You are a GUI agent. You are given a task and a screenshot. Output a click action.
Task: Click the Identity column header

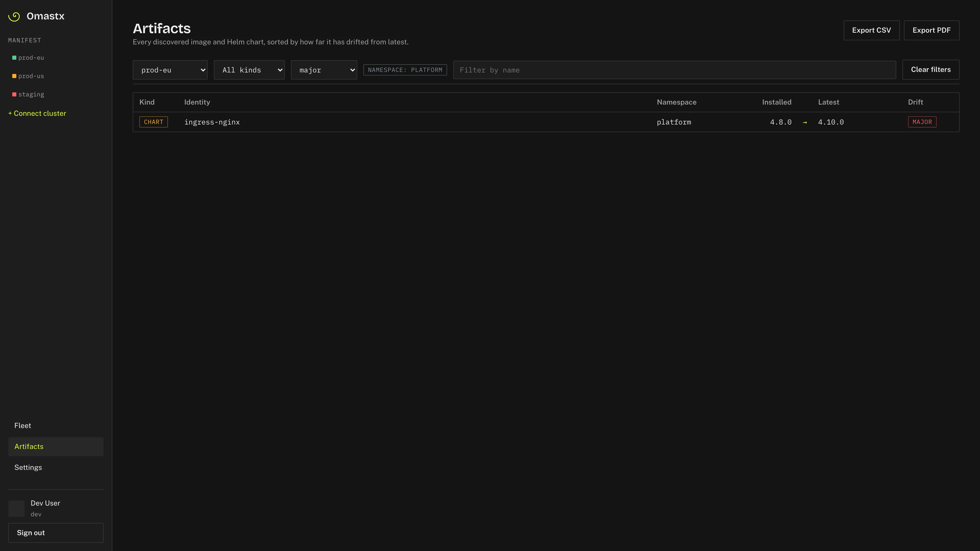tap(197, 102)
